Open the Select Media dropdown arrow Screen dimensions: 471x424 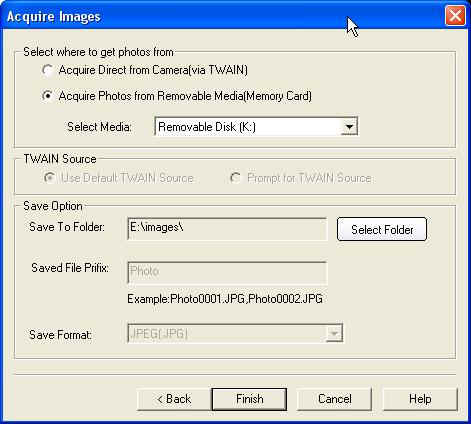click(349, 127)
